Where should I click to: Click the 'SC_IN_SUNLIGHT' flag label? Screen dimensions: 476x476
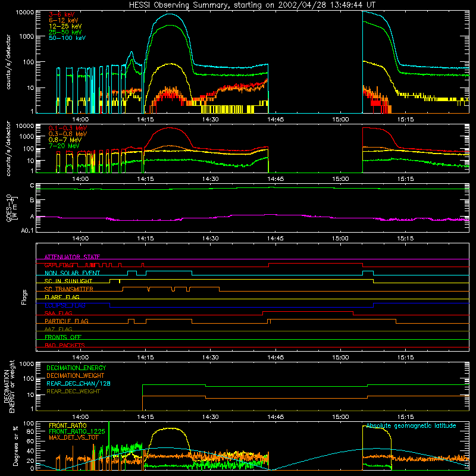68,281
